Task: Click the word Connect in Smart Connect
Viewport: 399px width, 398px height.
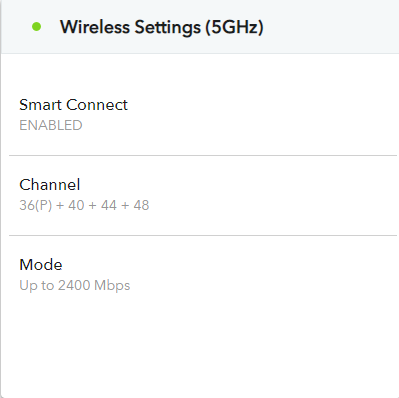Action: pyautogui.click(x=97, y=105)
